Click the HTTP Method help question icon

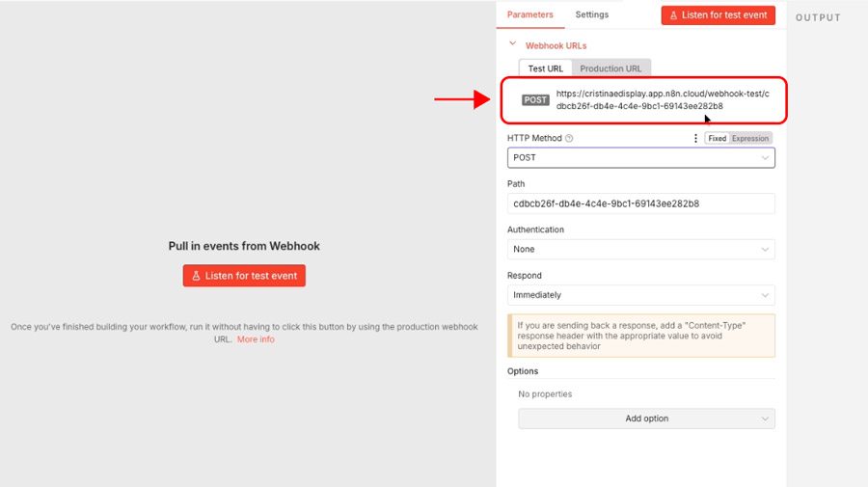pyautogui.click(x=569, y=139)
